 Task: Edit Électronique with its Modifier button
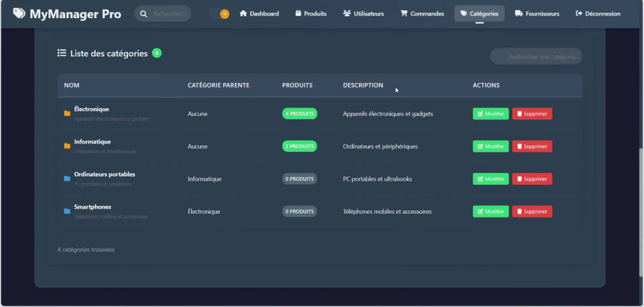491,114
